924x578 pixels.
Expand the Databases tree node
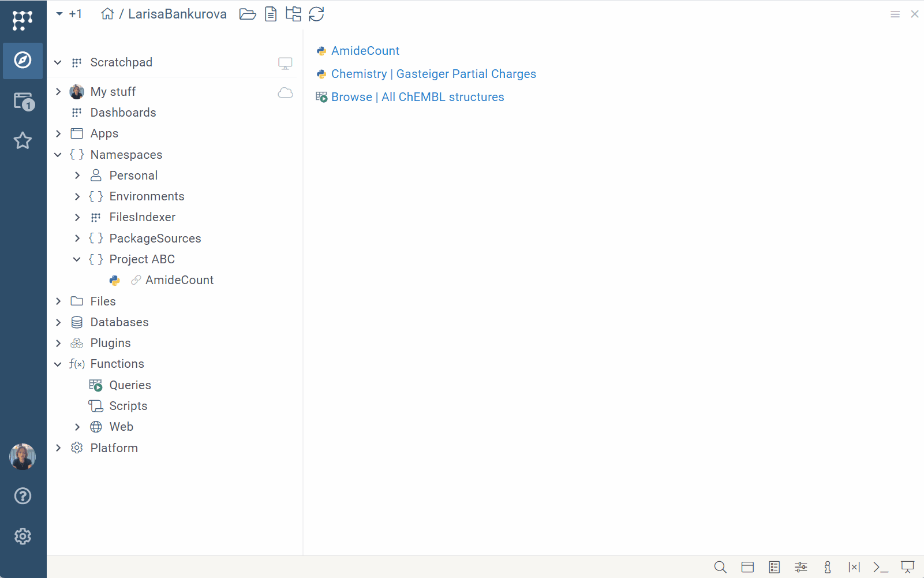pos(58,322)
